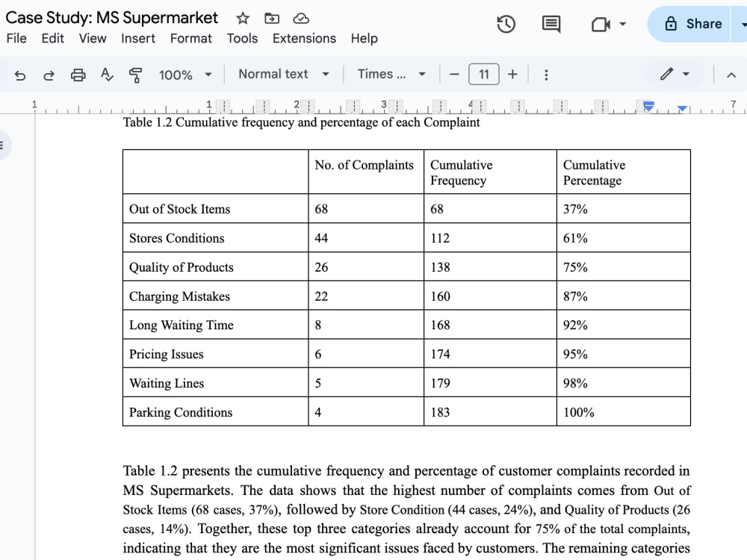Open the comments panel icon
This screenshot has width=747, height=560.
pyautogui.click(x=551, y=24)
